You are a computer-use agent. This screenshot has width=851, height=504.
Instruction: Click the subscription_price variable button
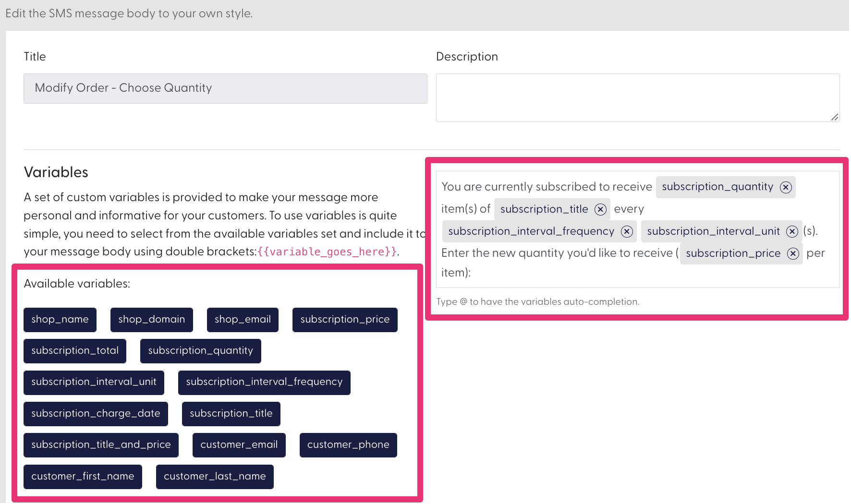(x=345, y=320)
